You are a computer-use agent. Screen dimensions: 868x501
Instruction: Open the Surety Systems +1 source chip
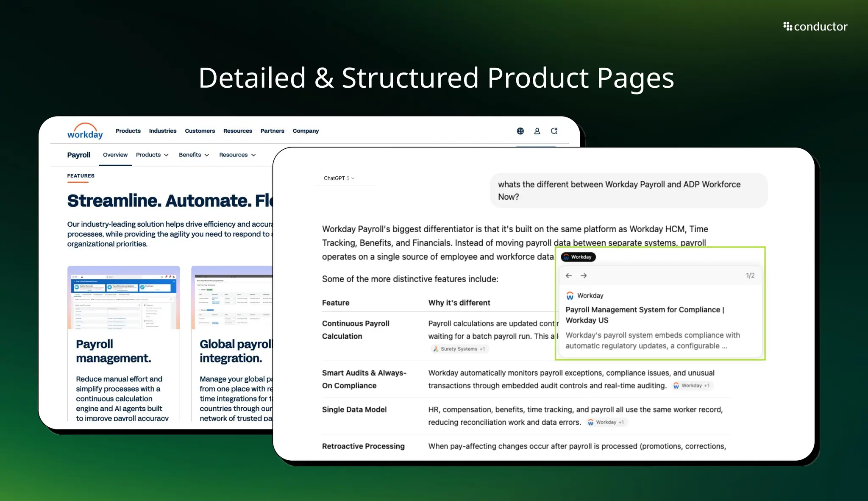click(459, 349)
